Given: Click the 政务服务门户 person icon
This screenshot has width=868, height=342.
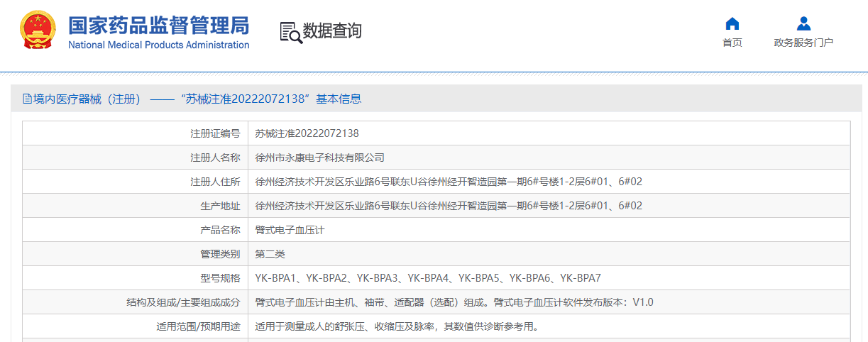Looking at the screenshot, I should point(803,23).
